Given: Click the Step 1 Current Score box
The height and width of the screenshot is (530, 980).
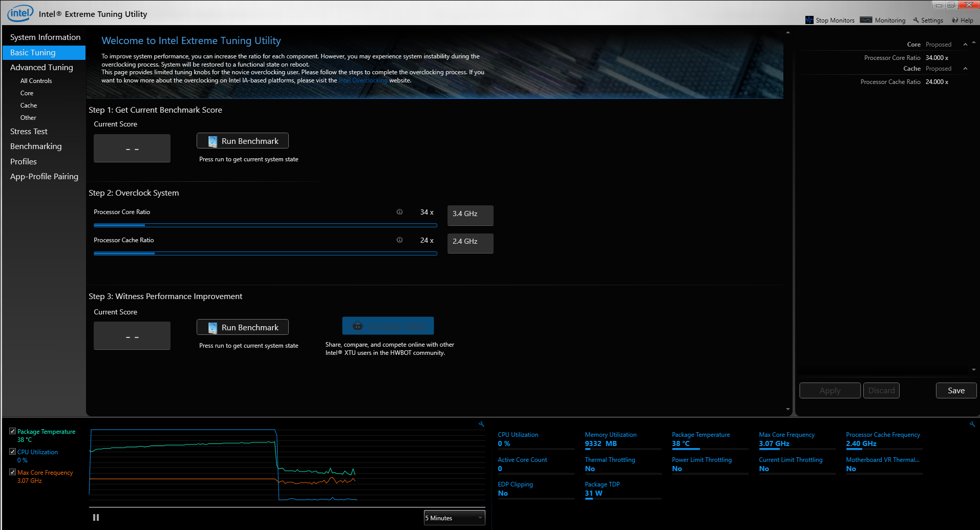Looking at the screenshot, I should click(132, 149).
